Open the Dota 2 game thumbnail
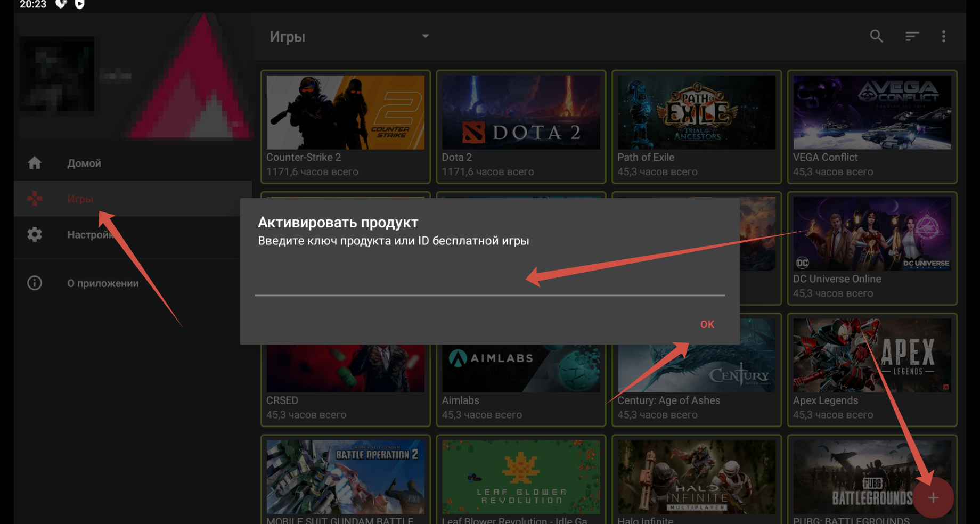This screenshot has width=980, height=524. click(x=521, y=112)
